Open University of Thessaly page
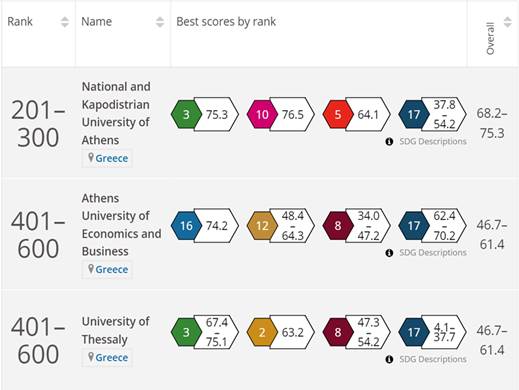This screenshot has width=519, height=390. pyautogui.click(x=116, y=330)
